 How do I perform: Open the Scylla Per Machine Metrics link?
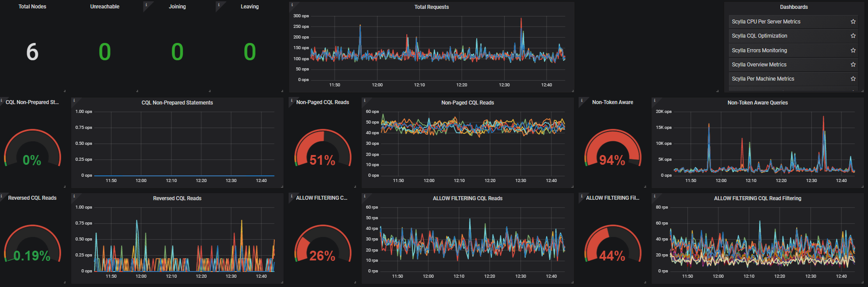[763, 79]
